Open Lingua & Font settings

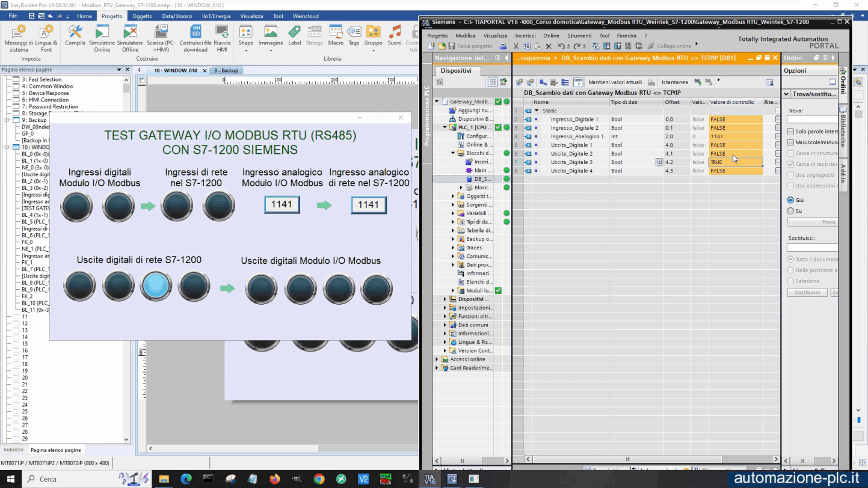pyautogui.click(x=46, y=38)
